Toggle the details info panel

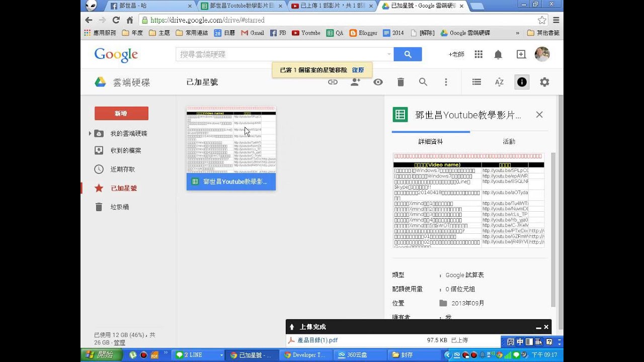click(x=522, y=82)
